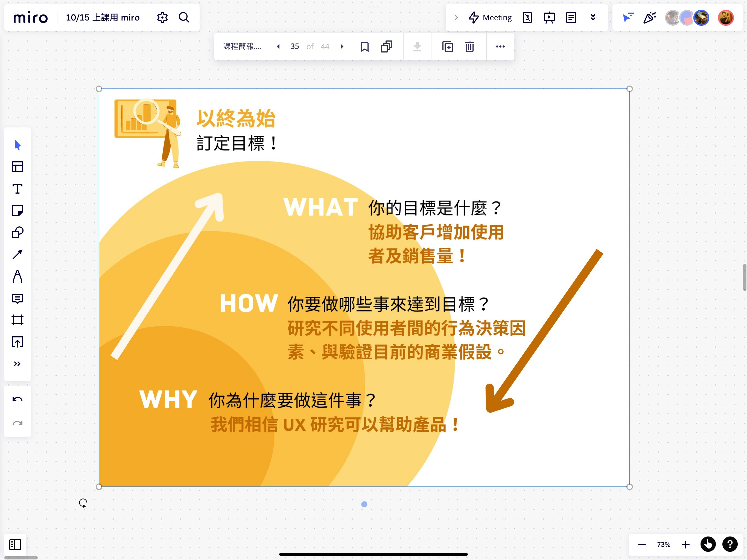747x560 pixels.
Task: Select the Frames tool
Action: pyautogui.click(x=17, y=320)
